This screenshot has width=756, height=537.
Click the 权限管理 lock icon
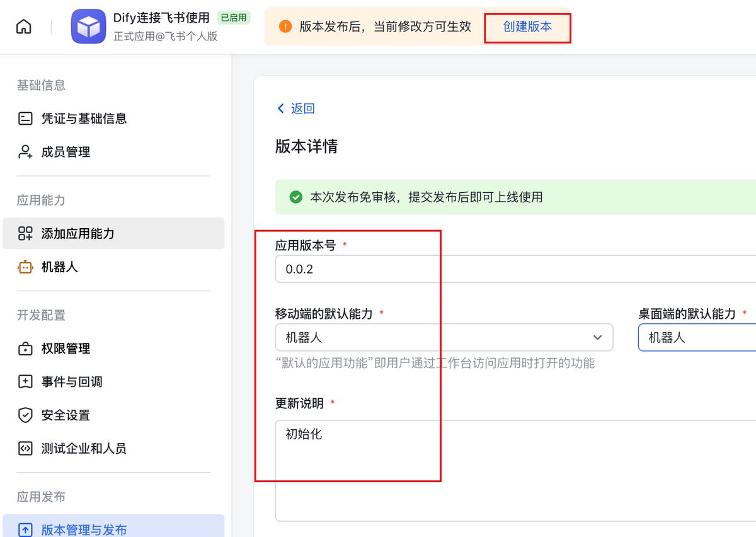click(x=25, y=349)
